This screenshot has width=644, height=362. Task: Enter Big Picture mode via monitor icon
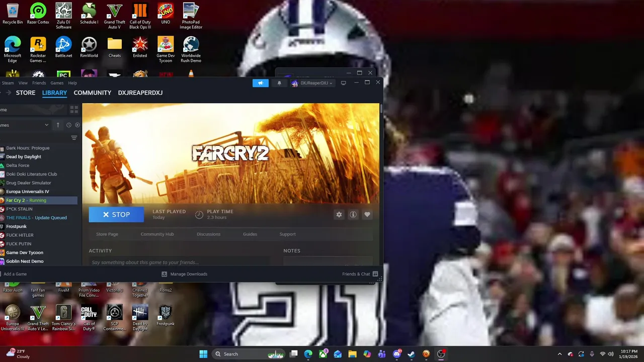[x=343, y=83]
